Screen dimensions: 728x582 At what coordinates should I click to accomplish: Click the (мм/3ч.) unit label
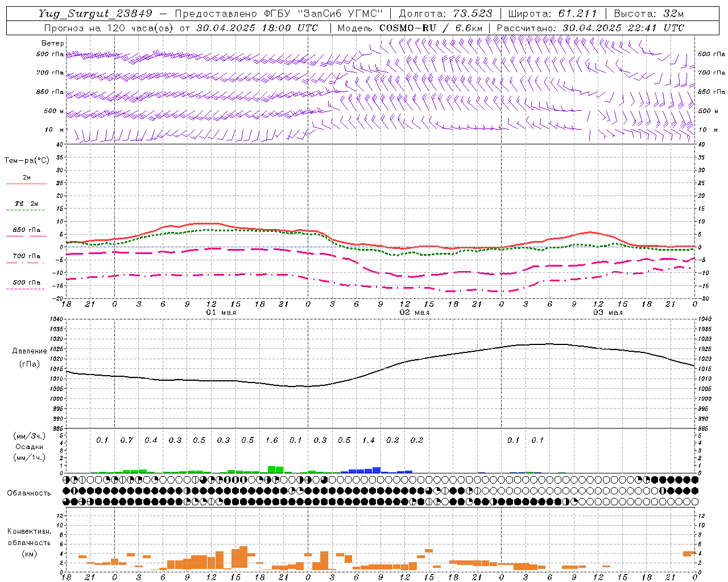(x=30, y=436)
